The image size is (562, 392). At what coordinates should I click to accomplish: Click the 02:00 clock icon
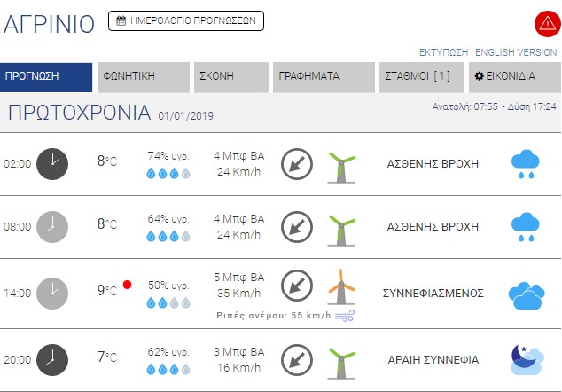(52, 162)
